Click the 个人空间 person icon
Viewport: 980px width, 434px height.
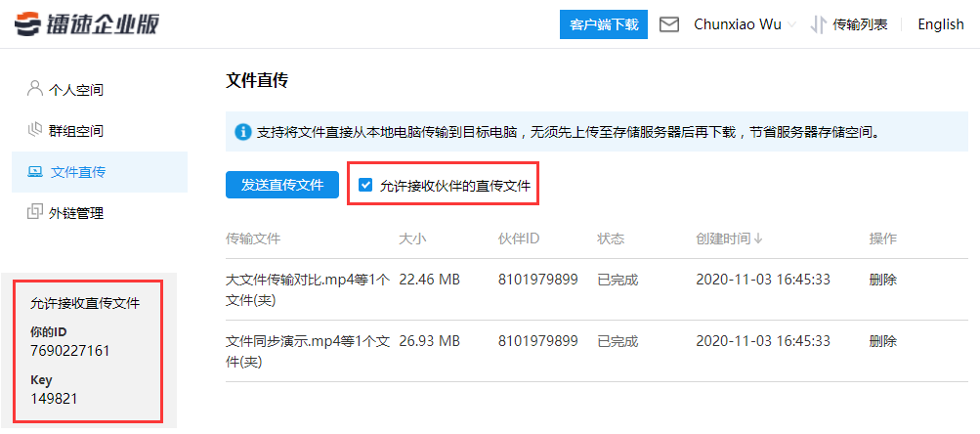pyautogui.click(x=35, y=89)
